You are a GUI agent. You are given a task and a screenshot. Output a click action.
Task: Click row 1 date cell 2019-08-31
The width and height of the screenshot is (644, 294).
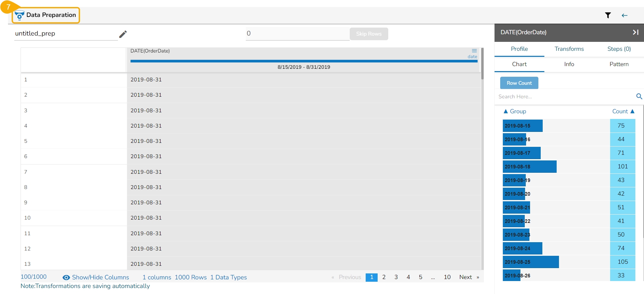[146, 80]
